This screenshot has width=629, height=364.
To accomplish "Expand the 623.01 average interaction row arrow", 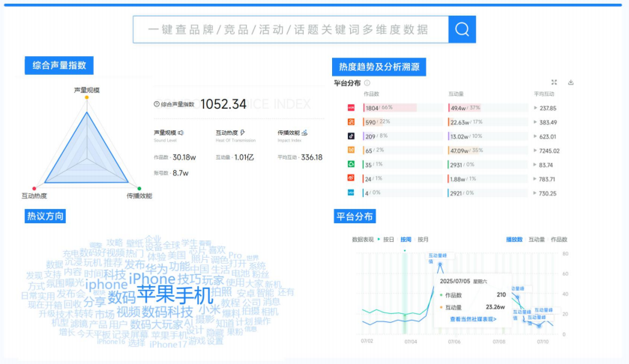I will coord(535,136).
